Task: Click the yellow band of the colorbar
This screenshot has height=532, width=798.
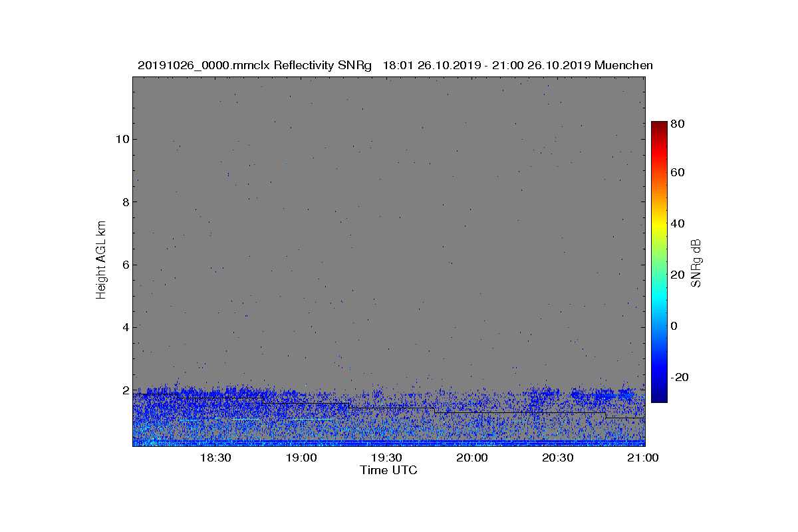Action: click(x=659, y=225)
